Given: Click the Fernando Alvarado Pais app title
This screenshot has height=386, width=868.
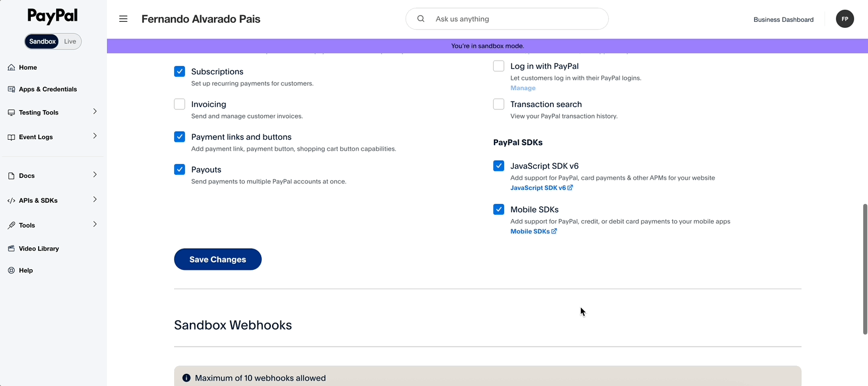Looking at the screenshot, I should coord(201,19).
